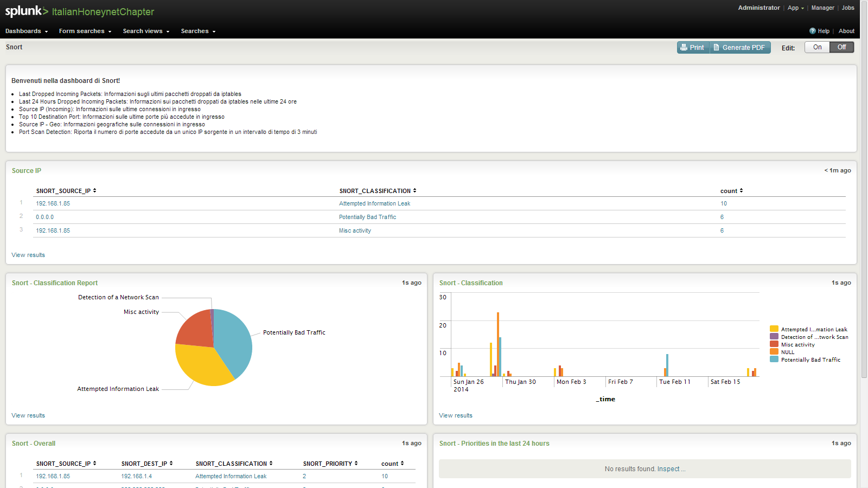Click Snort - Priorities in the last 24 hours title

pos(494,444)
